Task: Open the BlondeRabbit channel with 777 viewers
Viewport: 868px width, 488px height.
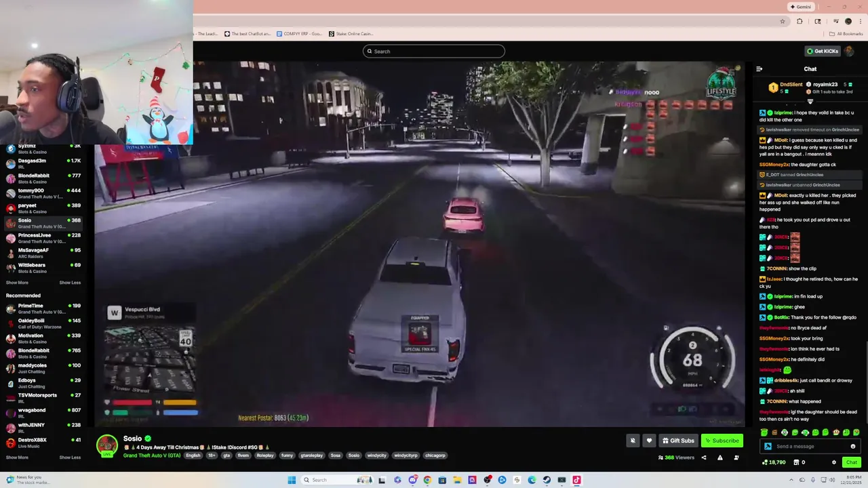Action: [x=43, y=178]
